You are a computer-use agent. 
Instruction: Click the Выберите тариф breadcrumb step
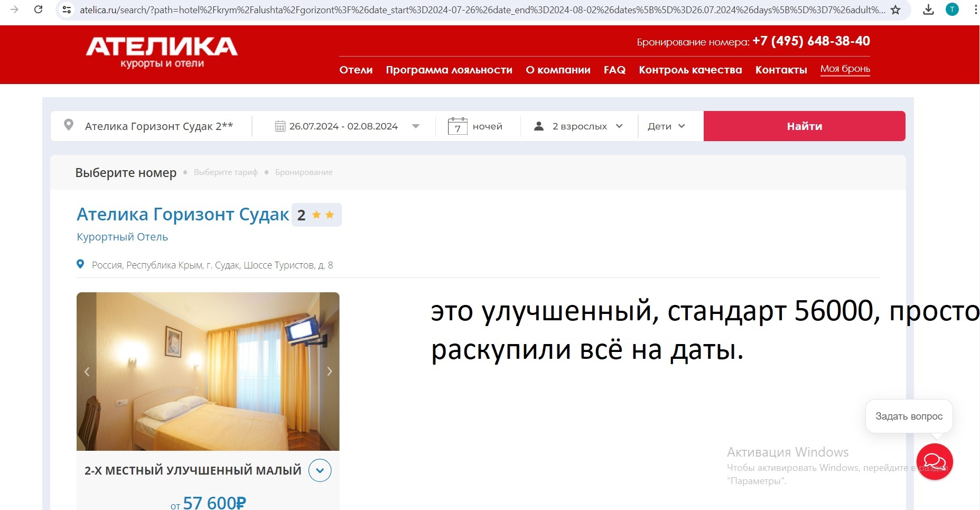point(226,172)
